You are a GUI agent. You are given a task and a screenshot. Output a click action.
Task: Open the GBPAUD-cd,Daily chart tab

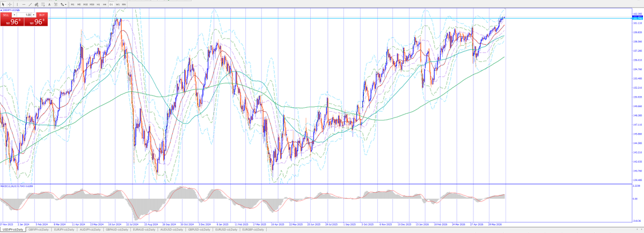pyautogui.click(x=116, y=229)
